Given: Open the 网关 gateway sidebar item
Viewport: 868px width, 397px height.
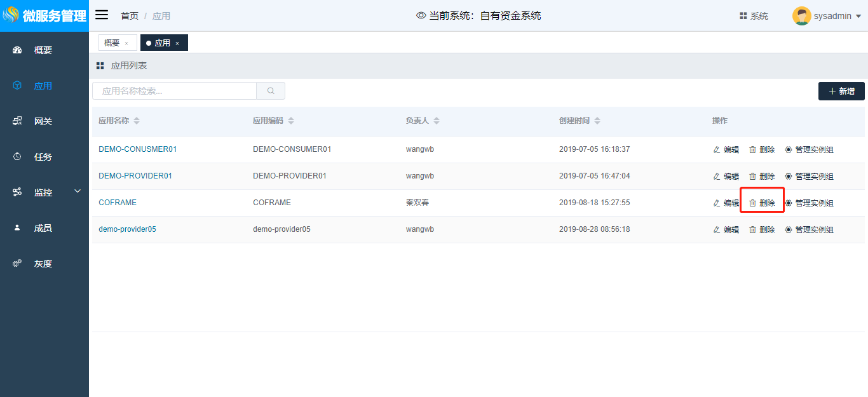Looking at the screenshot, I should 43,121.
